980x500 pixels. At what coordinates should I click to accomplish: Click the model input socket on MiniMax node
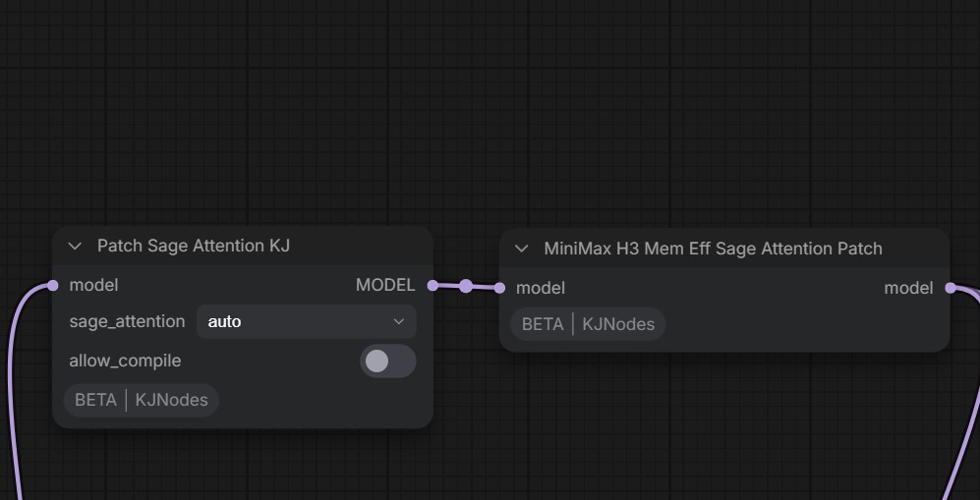point(499,288)
